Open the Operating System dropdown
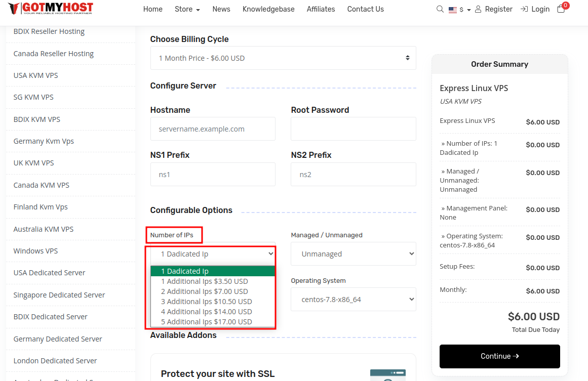Image resolution: width=588 pixels, height=381 pixels. point(353,300)
